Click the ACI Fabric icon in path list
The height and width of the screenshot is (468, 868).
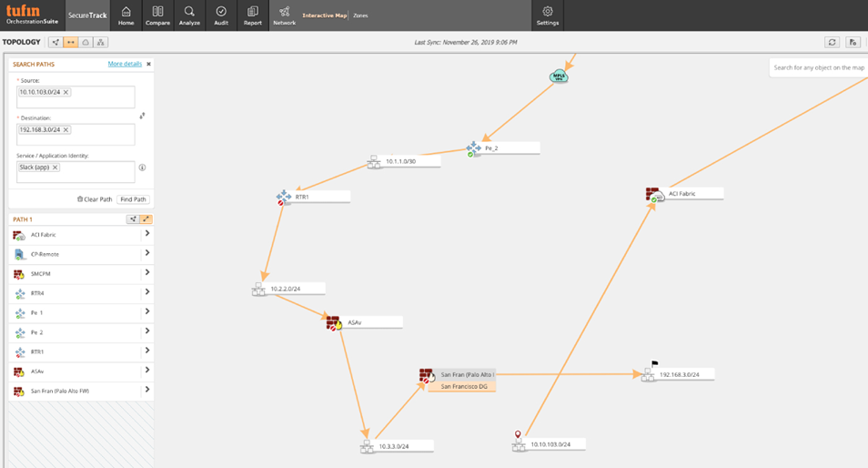coord(19,236)
